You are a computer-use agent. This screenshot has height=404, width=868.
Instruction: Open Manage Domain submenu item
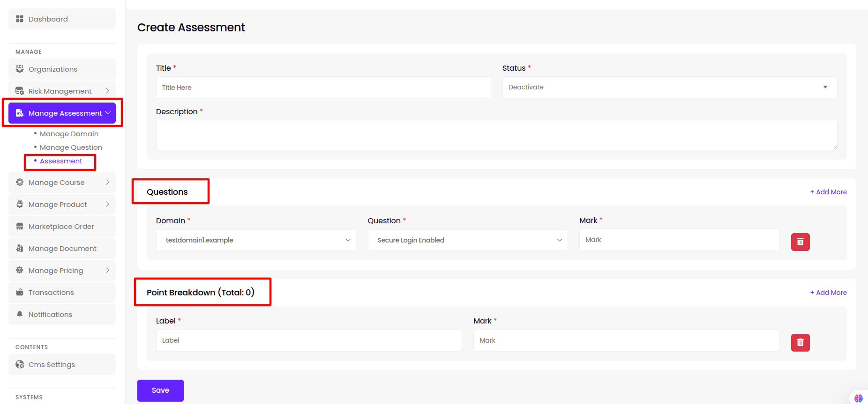tap(69, 134)
